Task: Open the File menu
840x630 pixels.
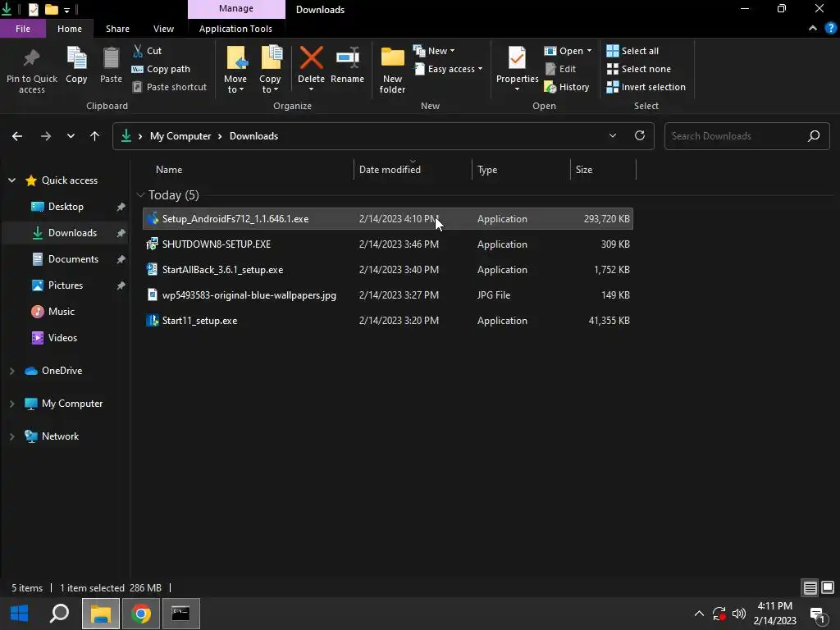Action: (22, 29)
